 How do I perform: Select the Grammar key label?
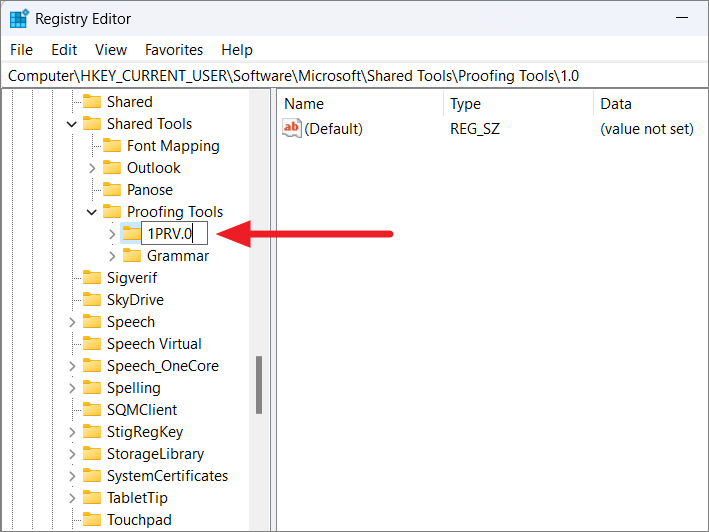(x=178, y=256)
